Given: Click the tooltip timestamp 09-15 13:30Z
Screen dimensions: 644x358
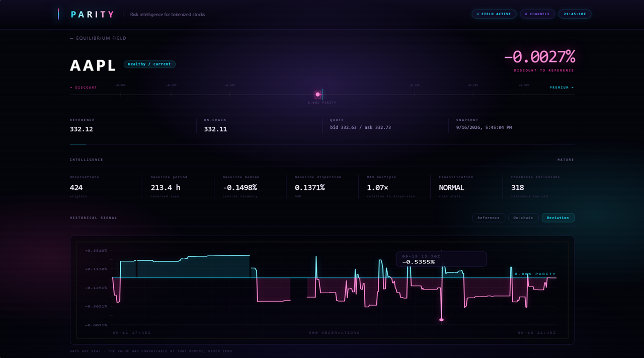Looking at the screenshot, I should pos(421,256).
